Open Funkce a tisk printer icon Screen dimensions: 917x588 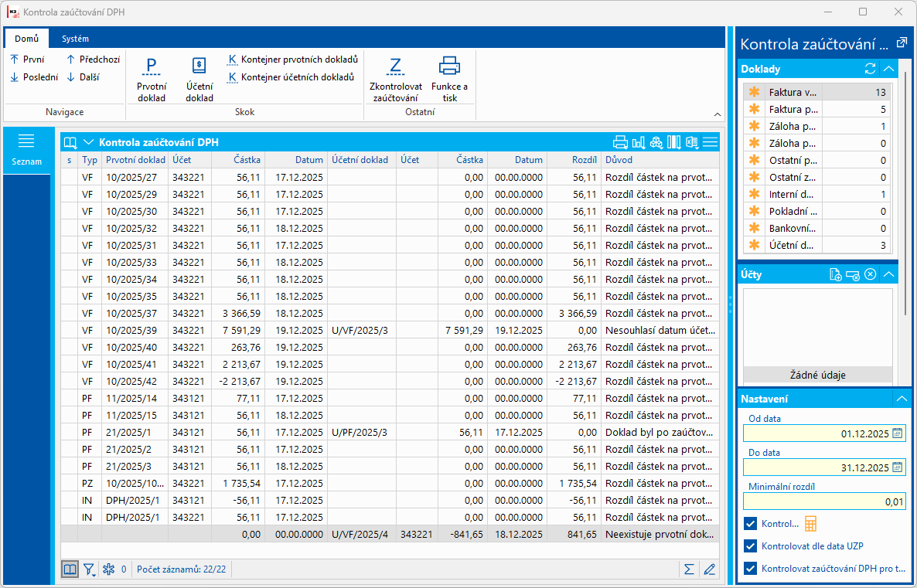pos(449,66)
